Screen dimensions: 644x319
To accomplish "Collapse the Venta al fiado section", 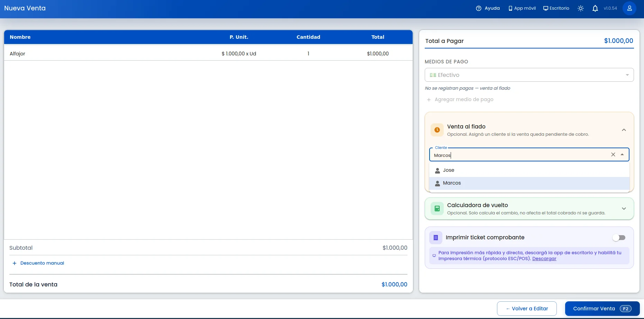I will [x=624, y=130].
